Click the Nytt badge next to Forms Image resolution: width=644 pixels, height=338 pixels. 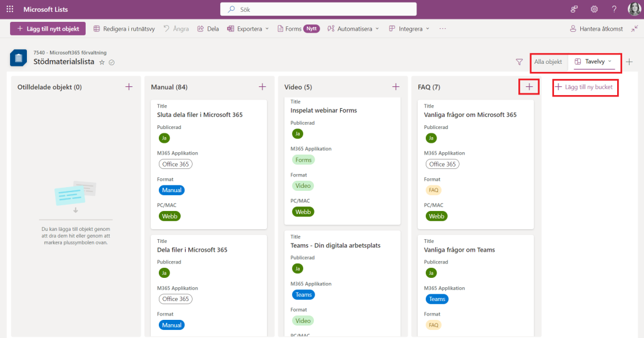(312, 29)
